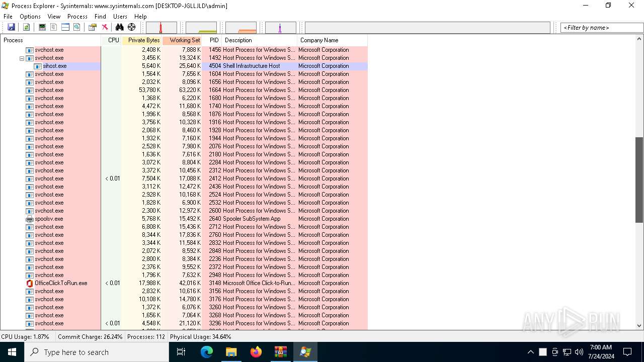Select svchost.exe with PID 2412
The image size is (644, 362).
(184, 178)
